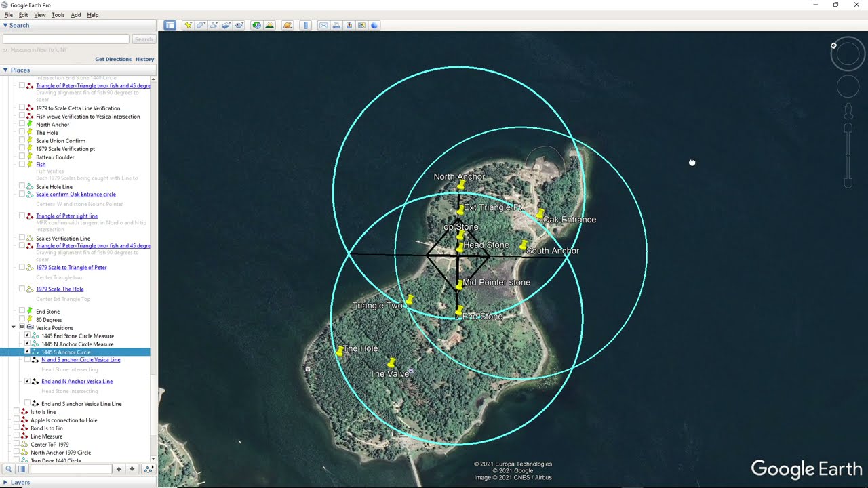This screenshot has width=868, height=488.
Task: Open the Edit menu
Action: click(x=24, y=15)
